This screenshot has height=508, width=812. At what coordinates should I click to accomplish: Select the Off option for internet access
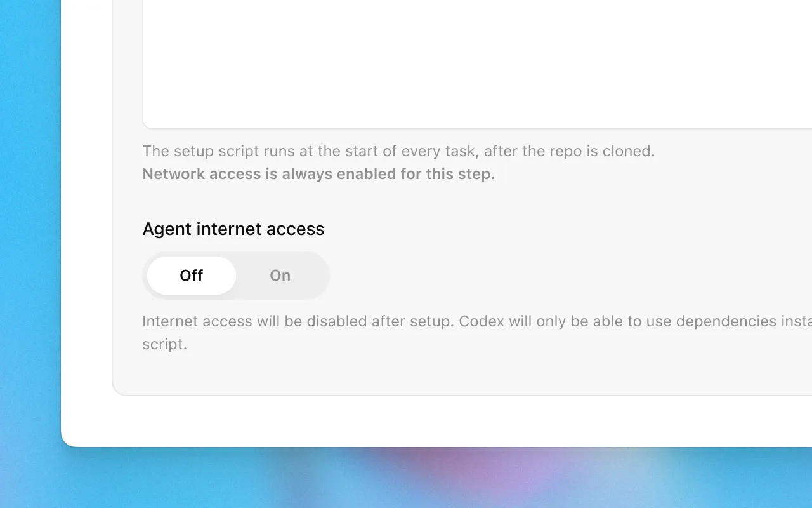tap(191, 276)
